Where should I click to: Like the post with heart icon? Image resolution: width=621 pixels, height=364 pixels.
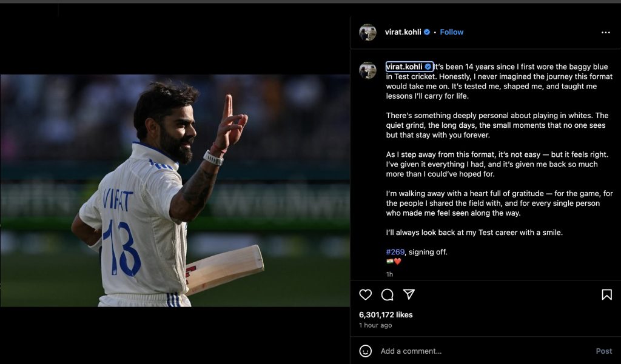tap(365, 295)
